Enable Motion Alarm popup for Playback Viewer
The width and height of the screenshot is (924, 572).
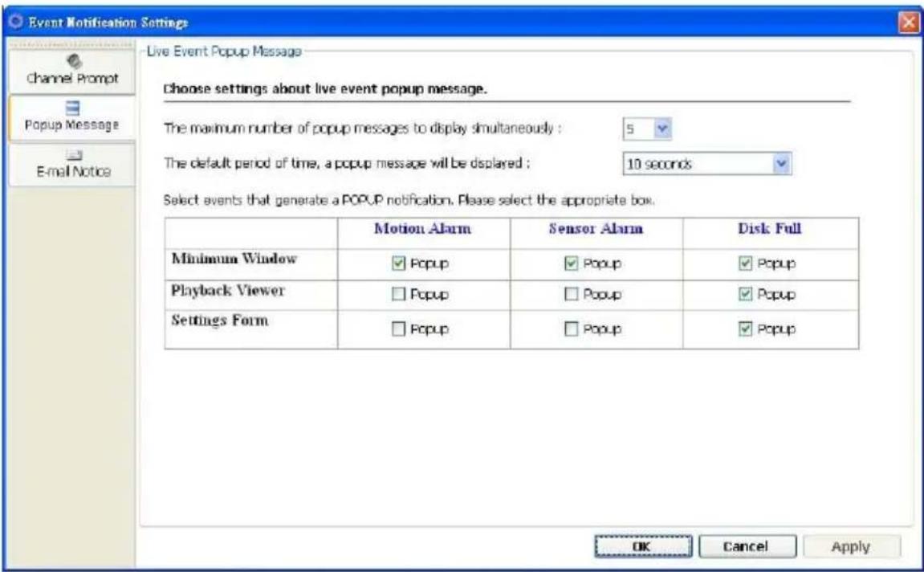pyautogui.click(x=399, y=294)
